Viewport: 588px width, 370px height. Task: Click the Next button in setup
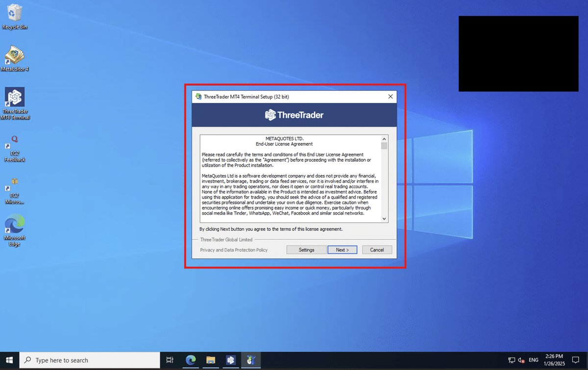(342, 250)
